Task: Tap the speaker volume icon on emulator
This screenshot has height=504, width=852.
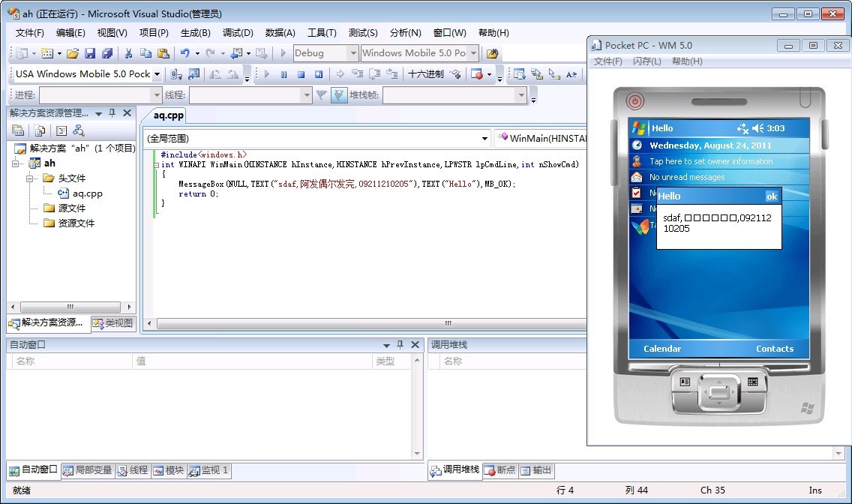Action: point(758,128)
